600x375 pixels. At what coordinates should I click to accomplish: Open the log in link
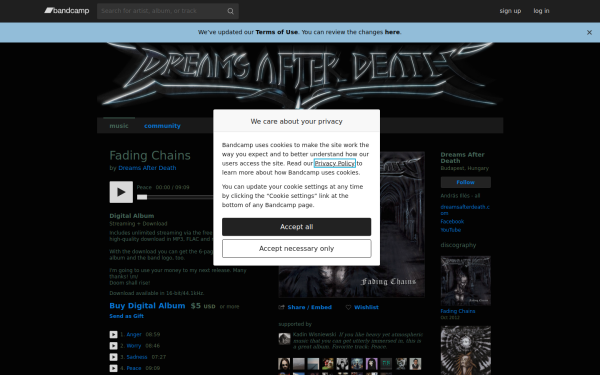pos(541,11)
